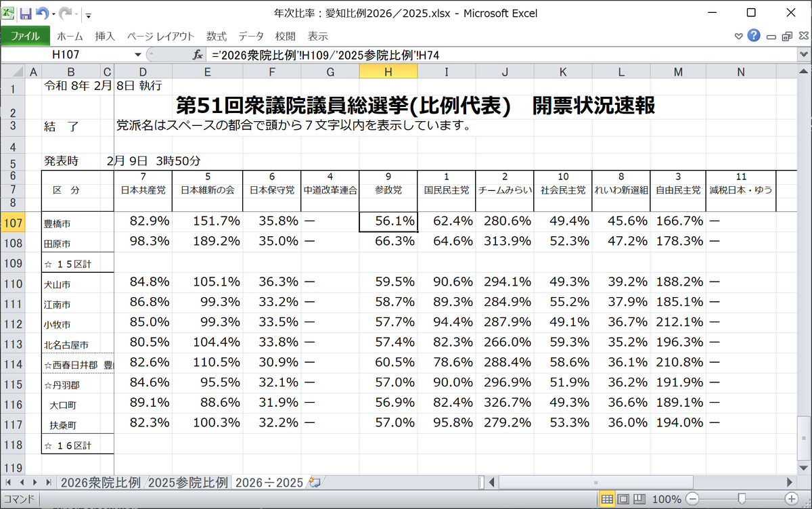Click the Excel application icon in title bar
The width and height of the screenshot is (812, 509).
click(x=9, y=13)
